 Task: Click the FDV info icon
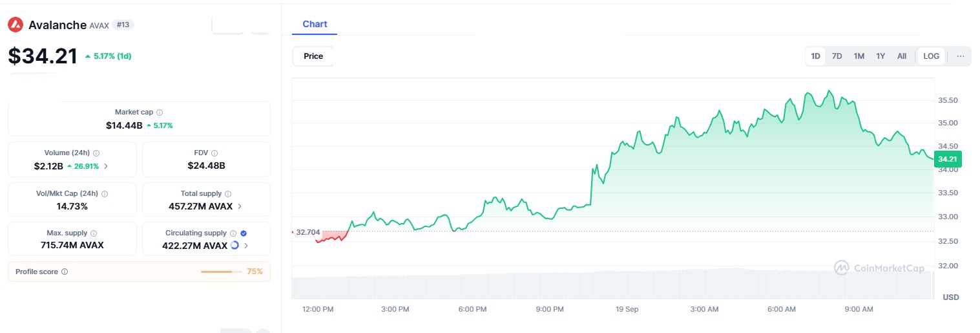[x=214, y=153]
